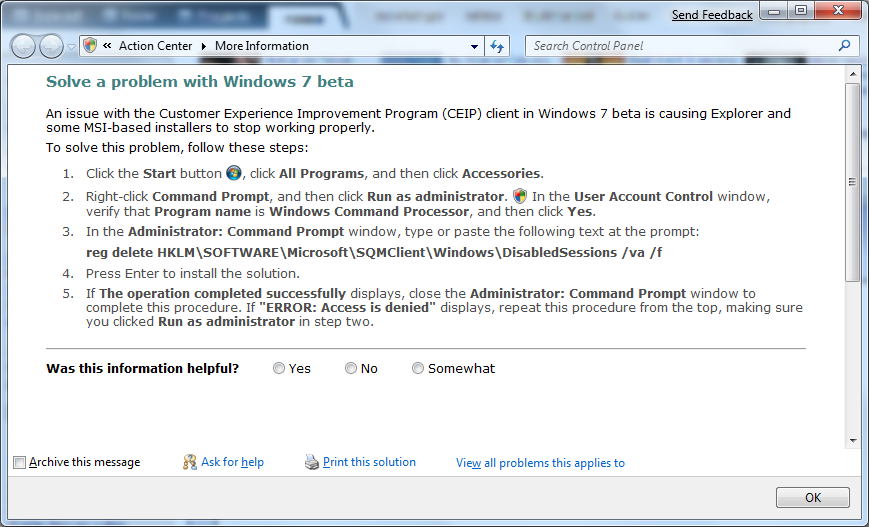Open the Send Feedback link
Image resolution: width=869 pixels, height=527 pixels.
point(712,15)
